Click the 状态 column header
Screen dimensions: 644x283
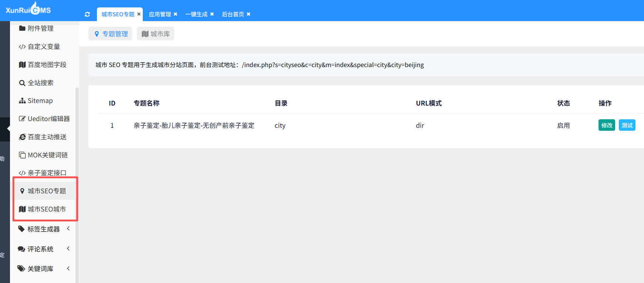pyautogui.click(x=563, y=103)
